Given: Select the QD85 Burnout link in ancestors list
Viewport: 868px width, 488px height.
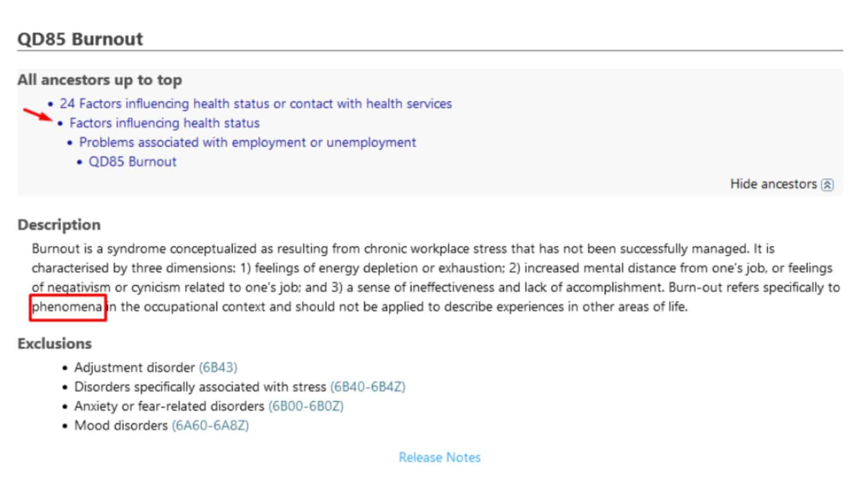Looking at the screenshot, I should pyautogui.click(x=132, y=162).
